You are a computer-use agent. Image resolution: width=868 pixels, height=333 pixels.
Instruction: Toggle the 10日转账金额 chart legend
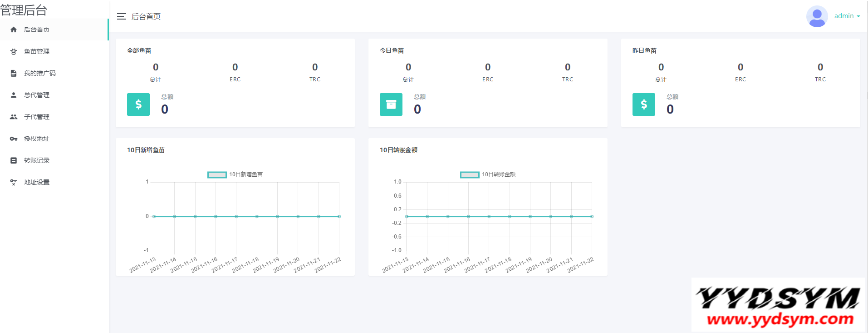(470, 174)
